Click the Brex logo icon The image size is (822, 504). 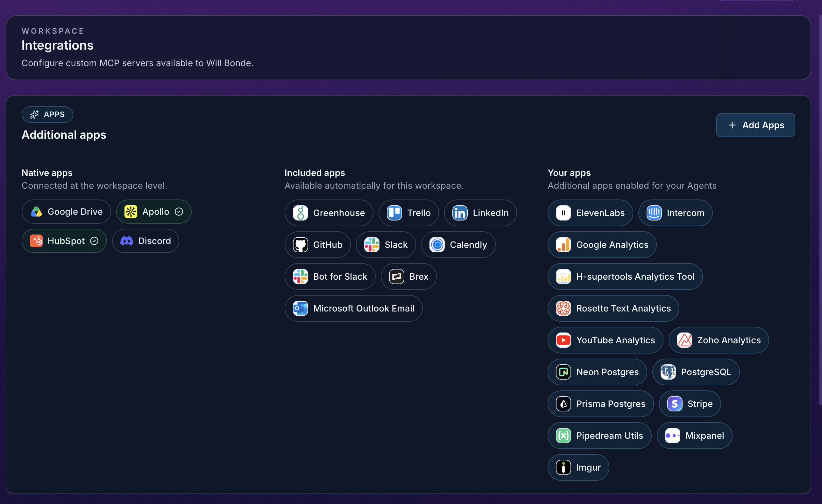(397, 276)
